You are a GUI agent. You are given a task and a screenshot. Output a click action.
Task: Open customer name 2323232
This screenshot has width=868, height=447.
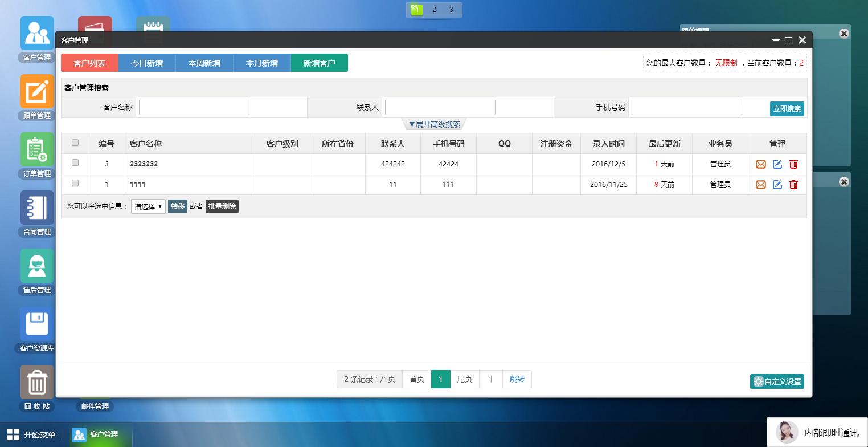pyautogui.click(x=144, y=164)
